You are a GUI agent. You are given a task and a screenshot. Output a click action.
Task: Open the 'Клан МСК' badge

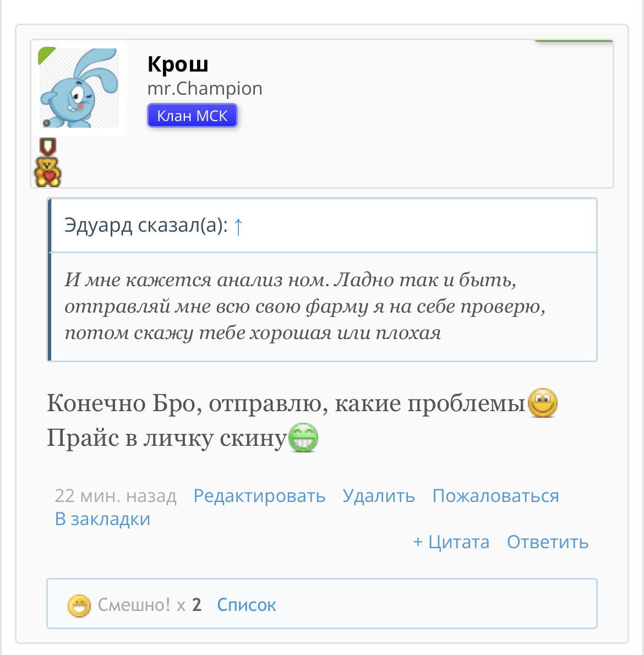192,115
